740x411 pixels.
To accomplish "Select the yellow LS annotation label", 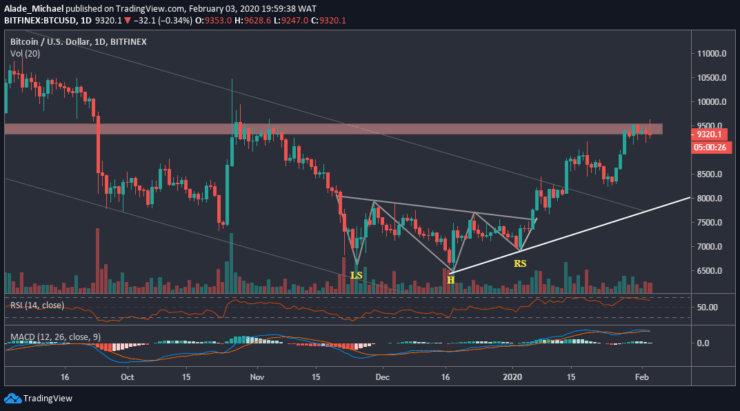I will click(x=356, y=275).
